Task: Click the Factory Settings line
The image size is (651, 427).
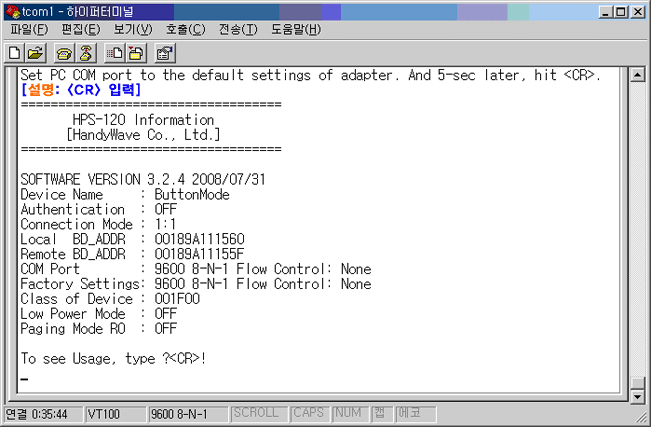Action: (196, 284)
